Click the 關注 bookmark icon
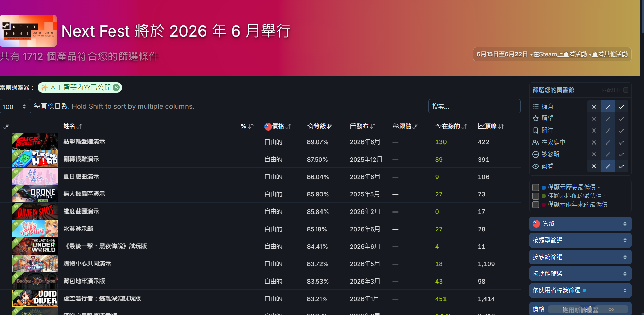The width and height of the screenshot is (644, 315). [x=536, y=131]
